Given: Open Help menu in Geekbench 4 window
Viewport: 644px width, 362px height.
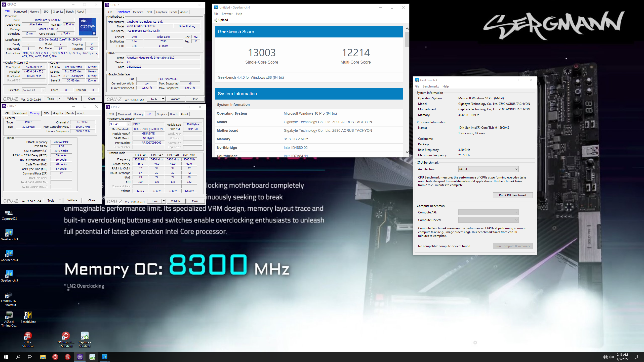Looking at the screenshot, I should click(x=446, y=86).
